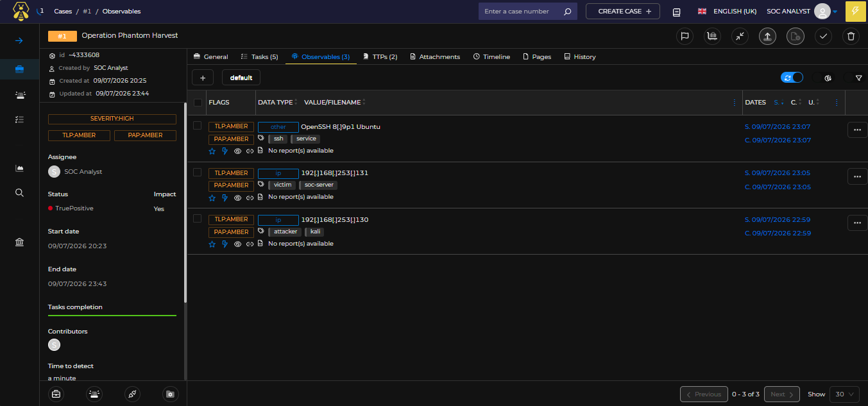Screen dimensions: 868x406
Task: Tick the select-all checkbox in table header
Action: pyautogui.click(x=198, y=103)
